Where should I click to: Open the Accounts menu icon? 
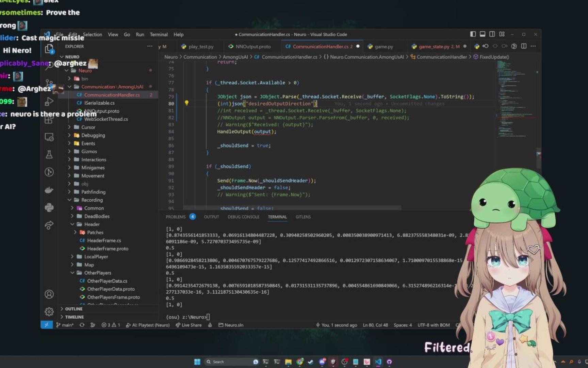49,294
